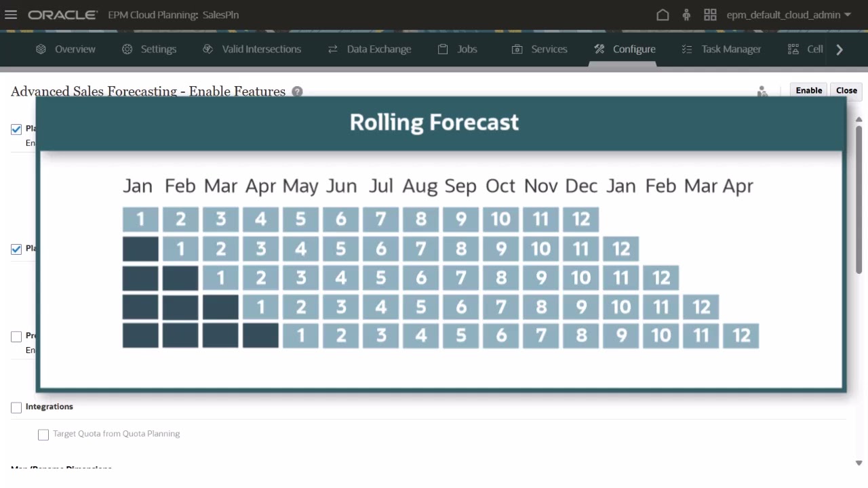
Task: Click the May month label
Action: 300,186
